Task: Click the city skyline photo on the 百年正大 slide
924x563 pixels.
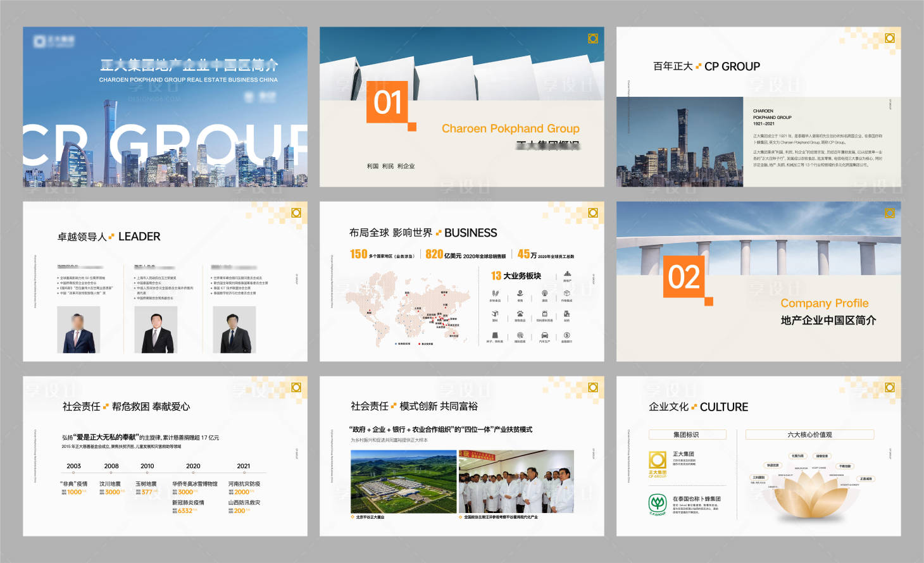Action: coord(680,142)
